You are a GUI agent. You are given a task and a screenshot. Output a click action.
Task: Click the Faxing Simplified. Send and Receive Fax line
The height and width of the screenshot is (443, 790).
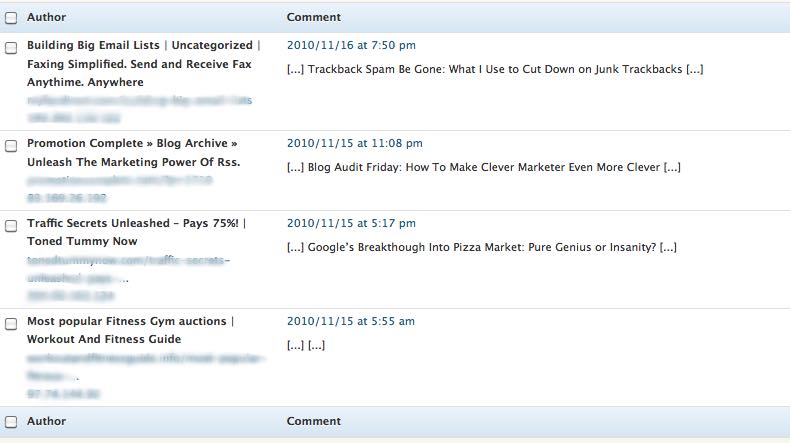pos(139,64)
